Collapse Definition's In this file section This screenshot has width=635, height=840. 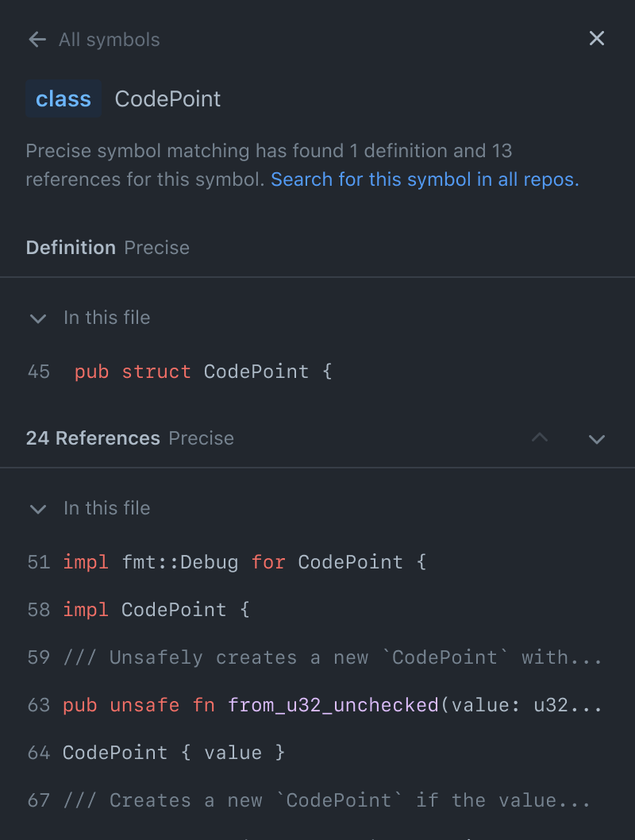(37, 318)
